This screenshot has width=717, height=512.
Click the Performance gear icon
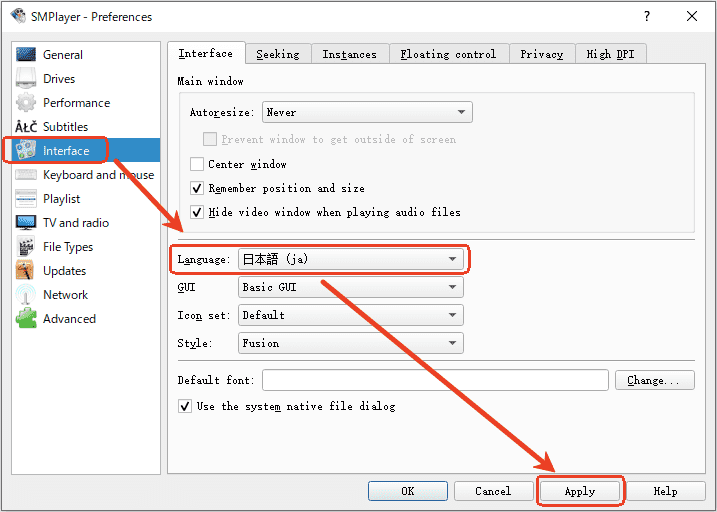tap(26, 102)
